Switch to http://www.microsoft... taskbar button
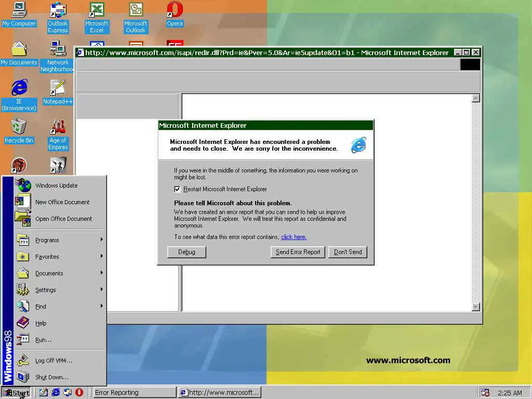532x399 pixels. click(x=220, y=393)
